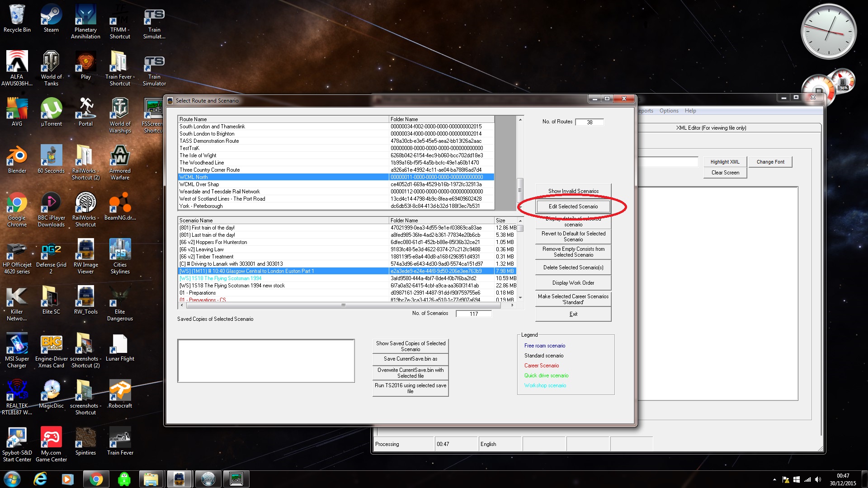Select the Hoppers For Hunterston scenario
Screen dimensions: 868x488
coord(213,242)
